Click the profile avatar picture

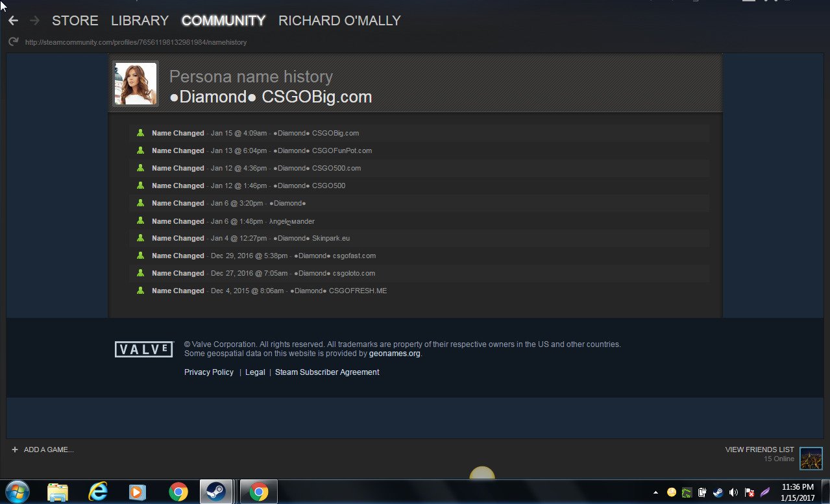pyautogui.click(x=136, y=84)
